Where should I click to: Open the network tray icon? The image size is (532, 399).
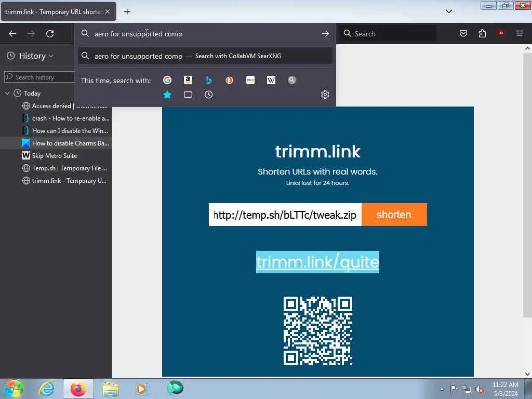point(467,389)
